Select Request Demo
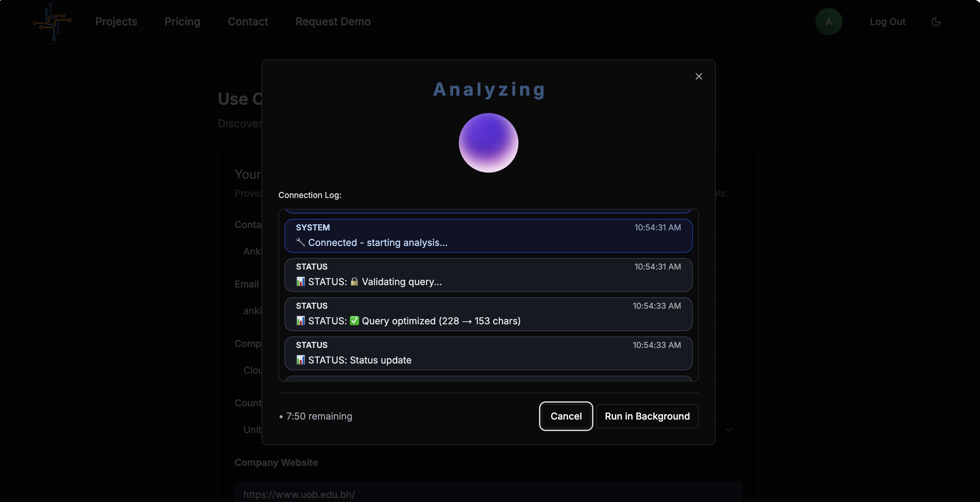This screenshot has width=980, height=502. pyautogui.click(x=333, y=22)
